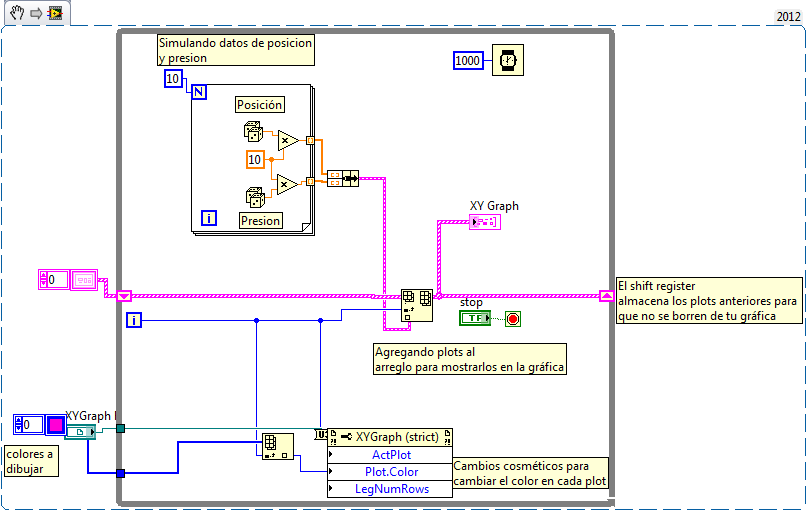The image size is (807, 511).
Task: Select the ActPlot property item
Action: [x=390, y=455]
